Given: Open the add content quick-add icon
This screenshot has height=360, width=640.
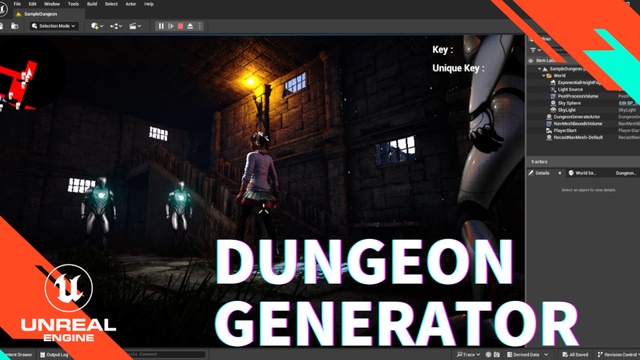Looking at the screenshot, I should tap(97, 26).
